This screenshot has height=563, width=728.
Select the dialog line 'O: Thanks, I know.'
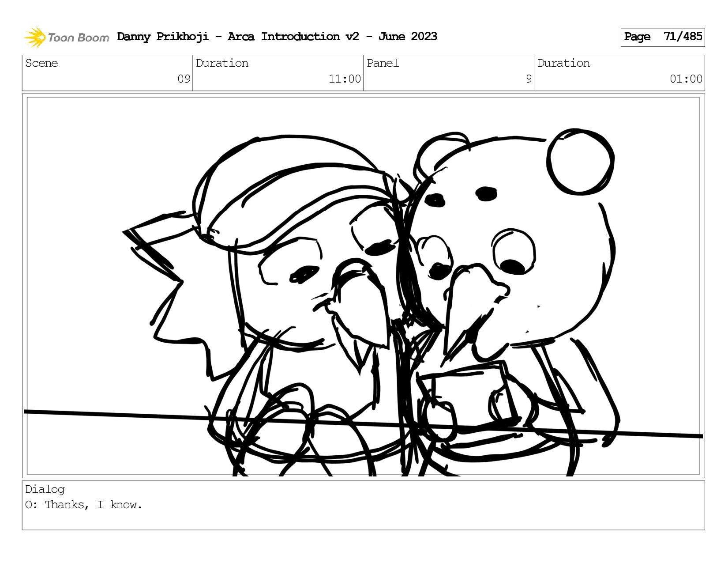84,505
